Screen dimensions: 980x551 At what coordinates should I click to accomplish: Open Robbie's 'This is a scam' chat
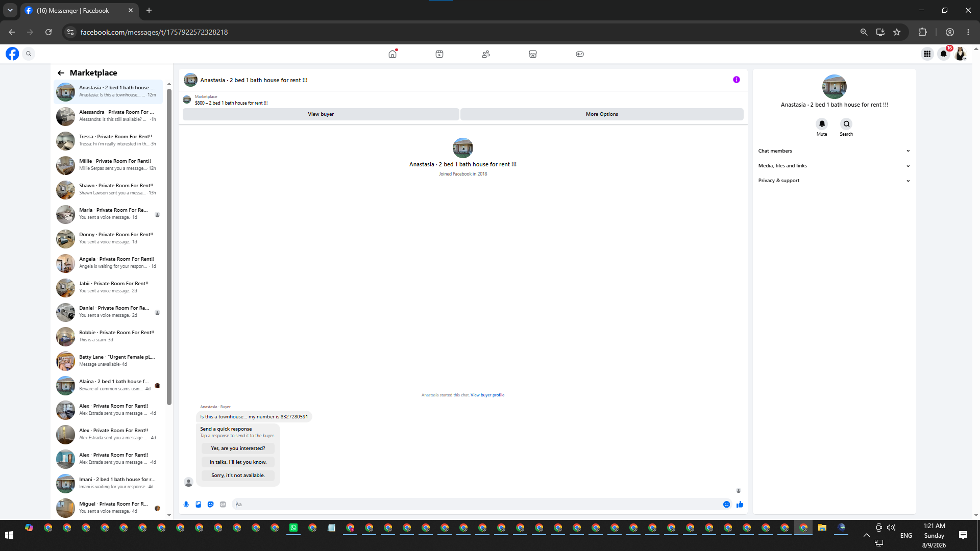[x=108, y=337]
